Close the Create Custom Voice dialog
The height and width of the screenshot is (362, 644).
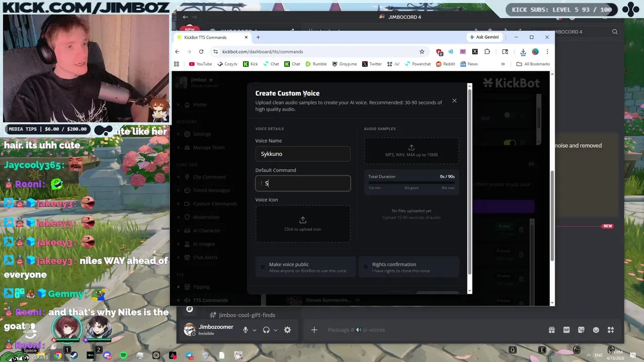click(x=454, y=101)
